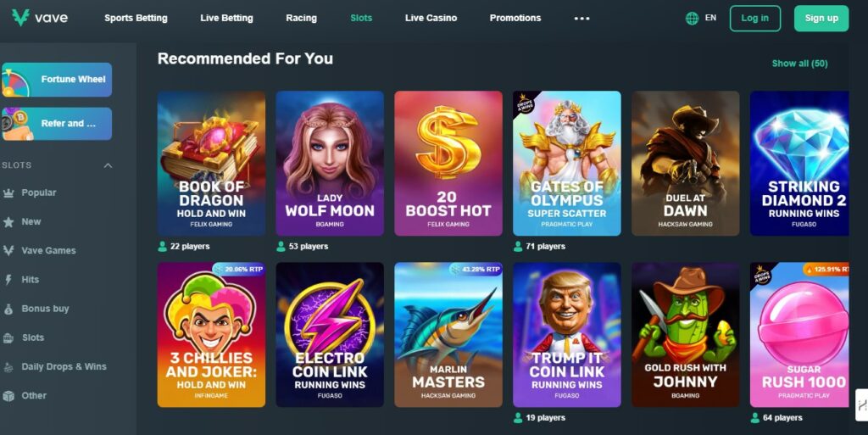Open the Gates of Olympus game thumbnail

coord(567,164)
